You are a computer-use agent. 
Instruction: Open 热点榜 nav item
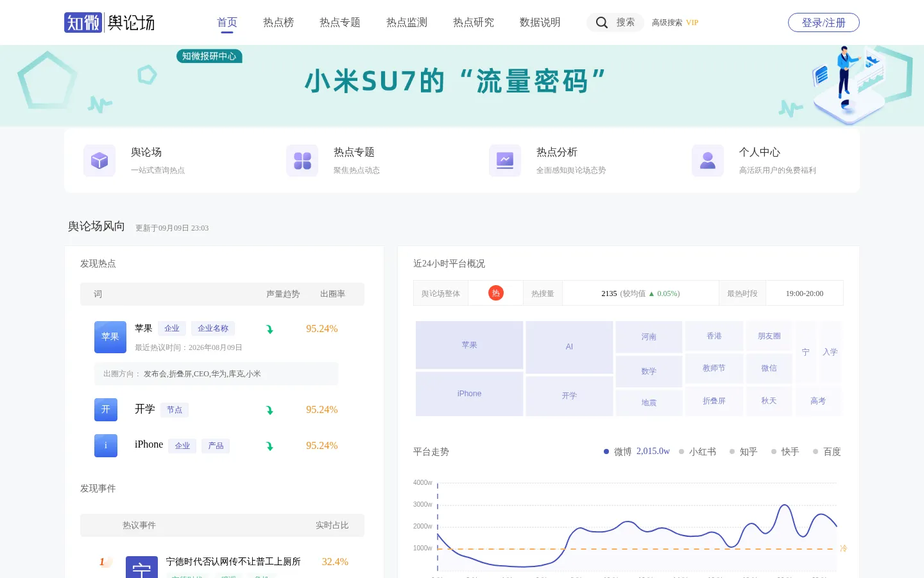(278, 22)
